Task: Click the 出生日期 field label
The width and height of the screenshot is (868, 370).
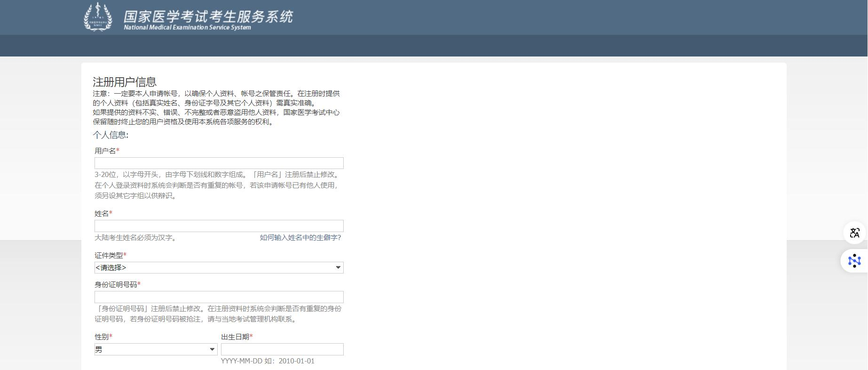Action: 235,337
